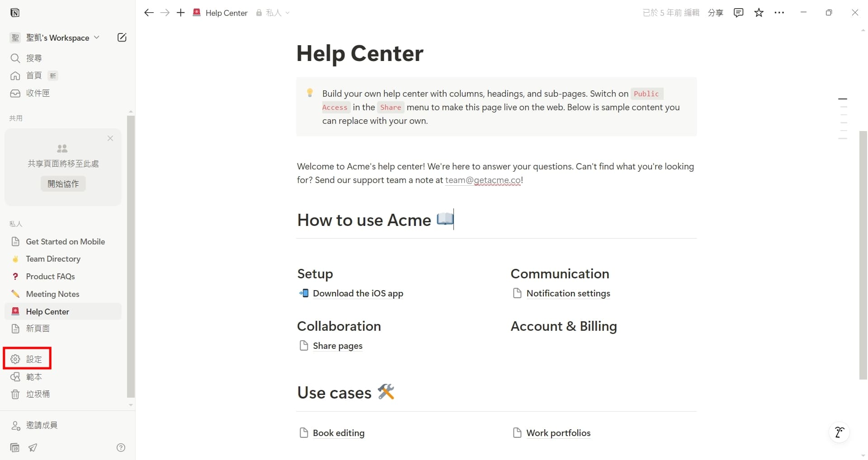Viewport: 868px width, 460px height.
Task: Click the 分享 share button
Action: pyautogui.click(x=715, y=13)
